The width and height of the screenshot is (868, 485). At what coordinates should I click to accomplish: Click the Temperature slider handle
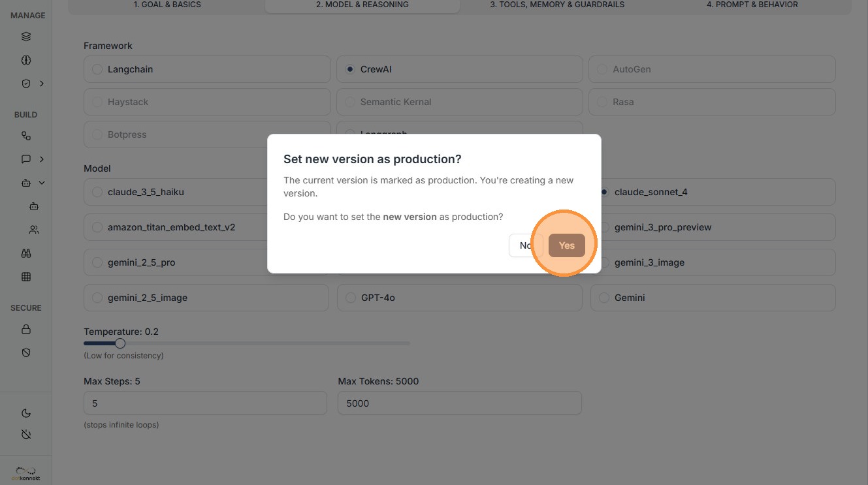pyautogui.click(x=120, y=343)
